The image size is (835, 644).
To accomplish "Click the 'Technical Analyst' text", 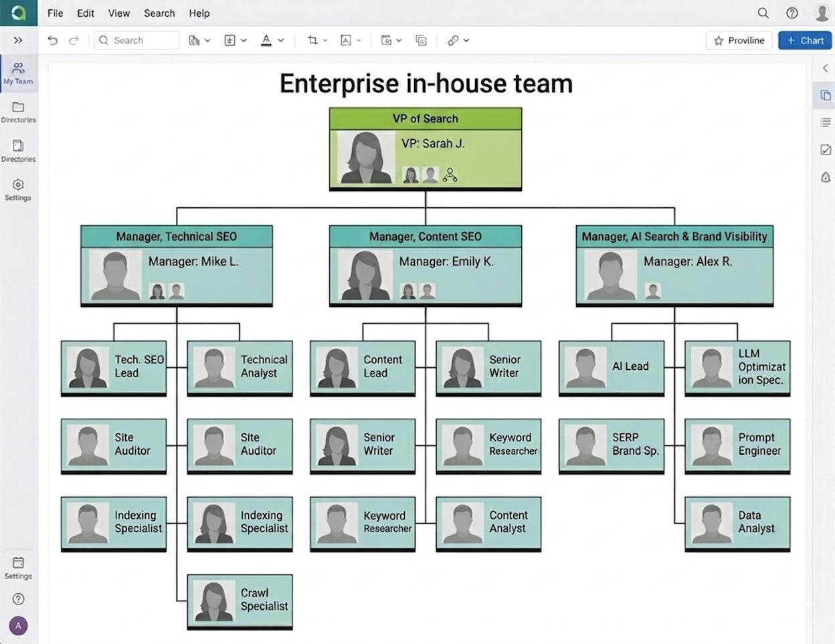I will [264, 366].
